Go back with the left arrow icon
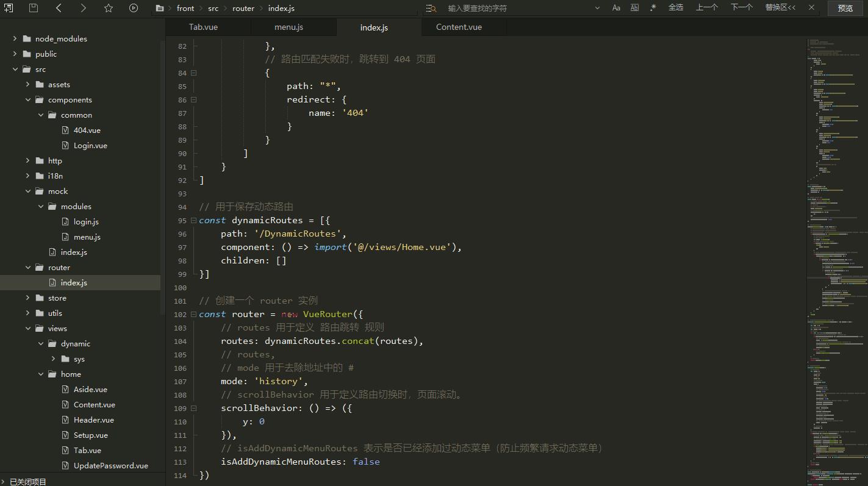 [x=59, y=8]
